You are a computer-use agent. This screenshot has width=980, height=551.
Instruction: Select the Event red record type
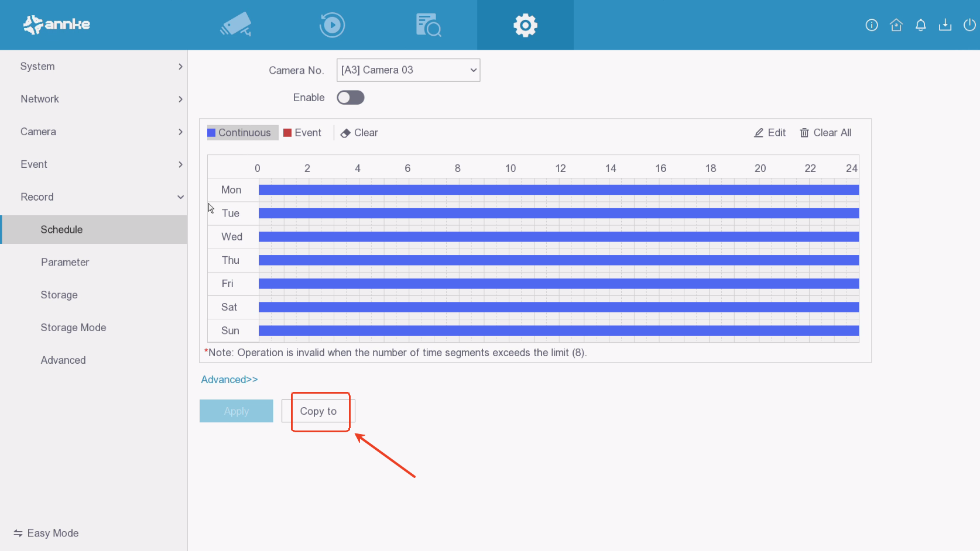click(303, 133)
